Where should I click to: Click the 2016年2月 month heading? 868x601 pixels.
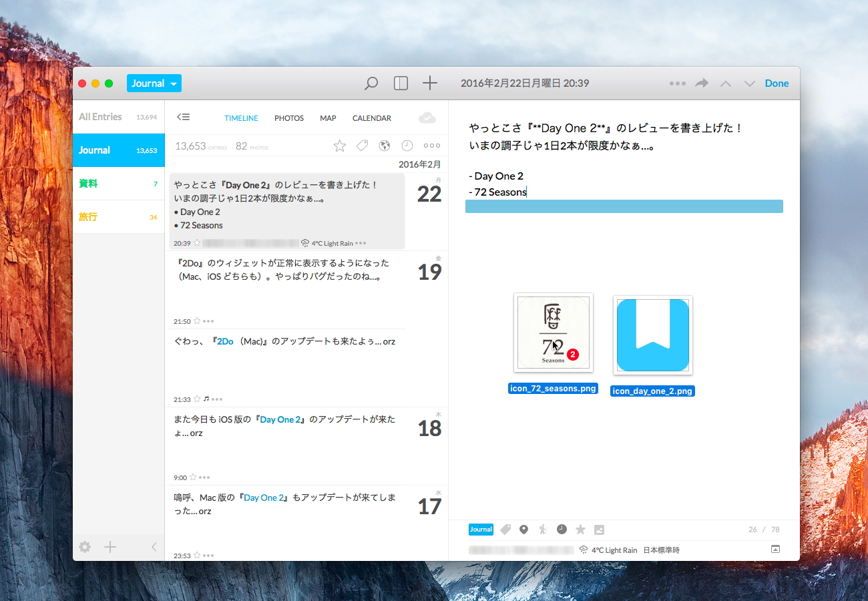tap(420, 164)
